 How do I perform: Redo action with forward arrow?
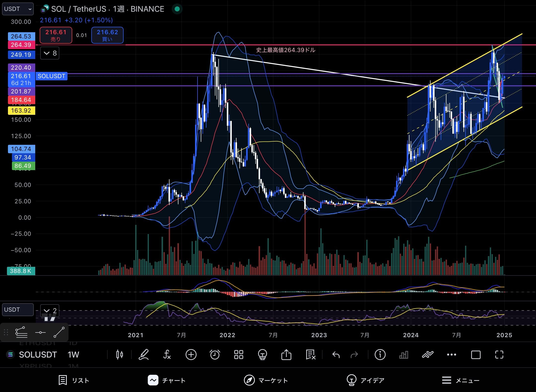pyautogui.click(x=354, y=355)
